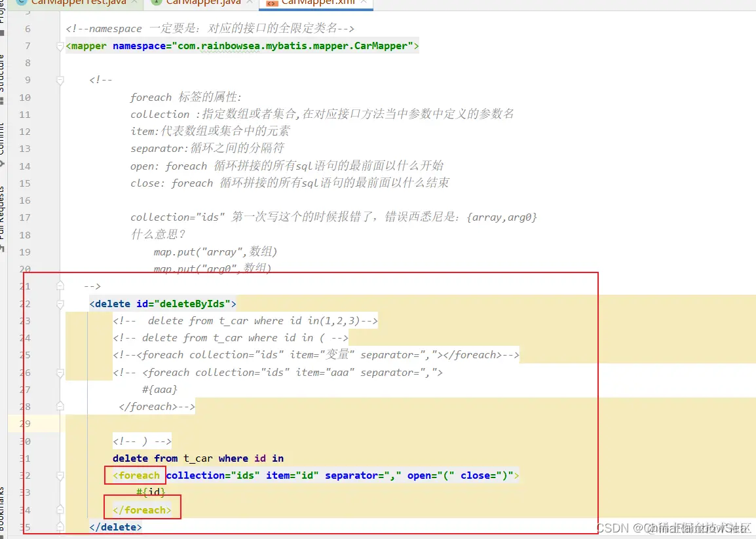Close the CarMapperTest.java tab

click(x=134, y=3)
